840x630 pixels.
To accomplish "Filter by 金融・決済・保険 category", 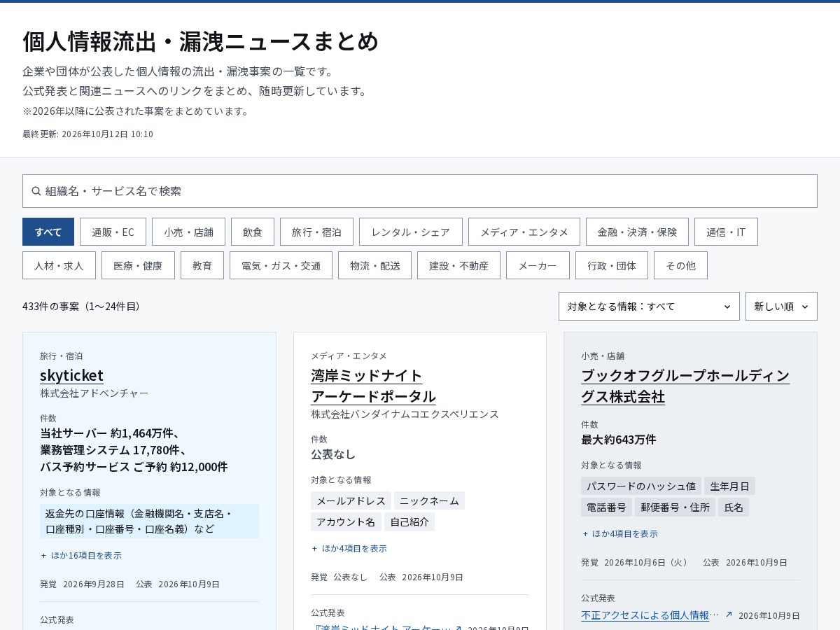I will [637, 232].
